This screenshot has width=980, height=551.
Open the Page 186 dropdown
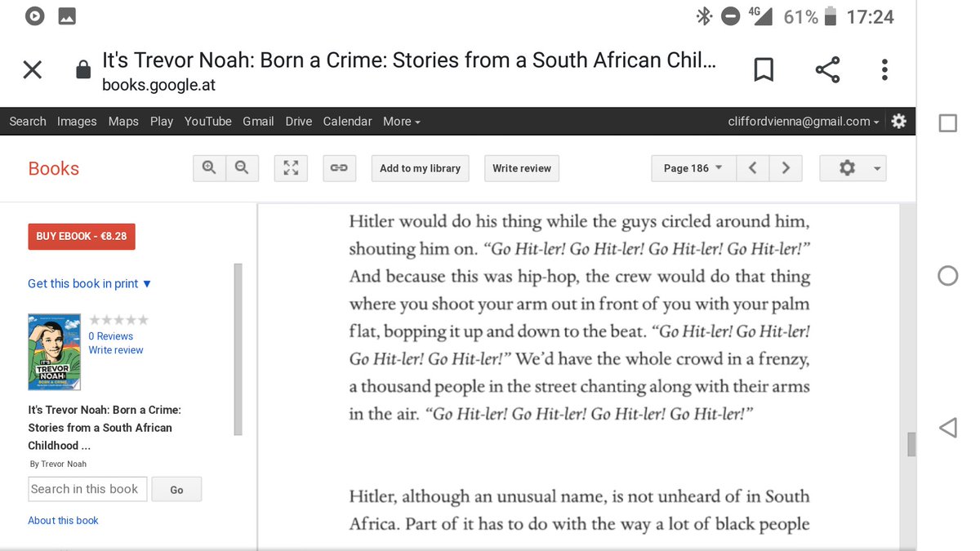point(693,168)
